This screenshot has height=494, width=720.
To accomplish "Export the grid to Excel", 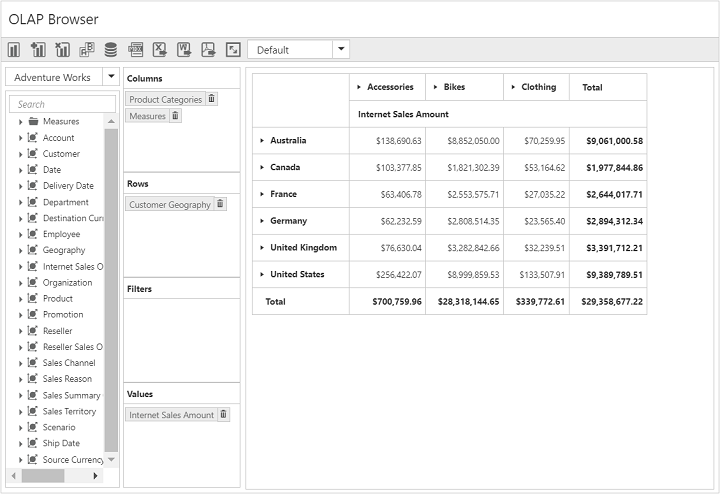I will 160,50.
